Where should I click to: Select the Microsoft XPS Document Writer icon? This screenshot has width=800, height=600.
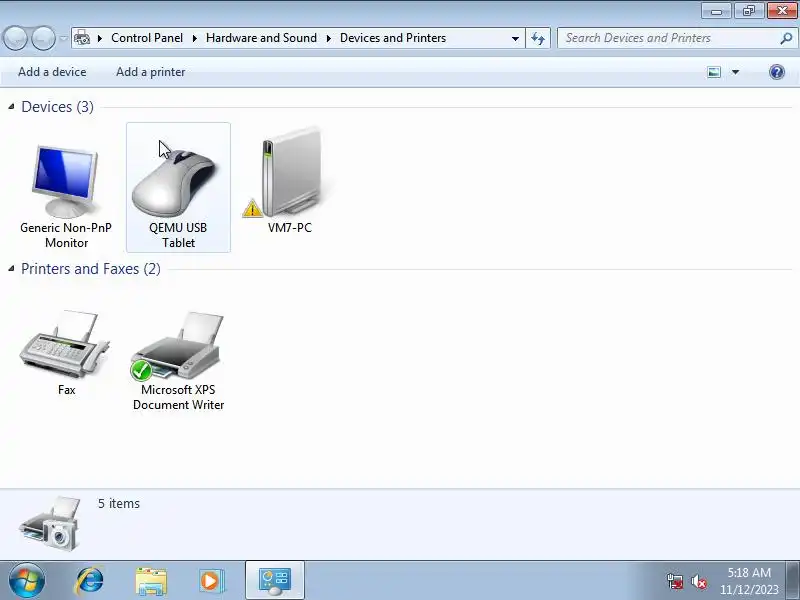[177, 346]
